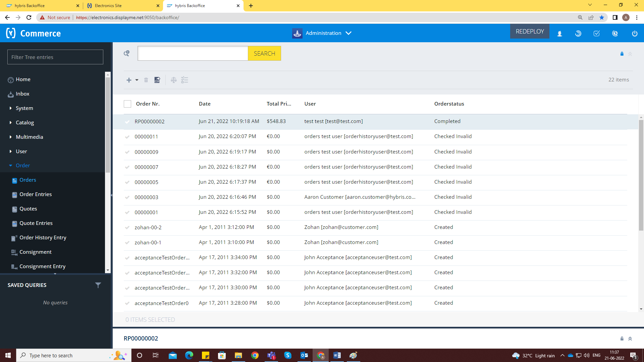Click the advanced search toggle icon
The image size is (644, 362).
click(x=126, y=53)
